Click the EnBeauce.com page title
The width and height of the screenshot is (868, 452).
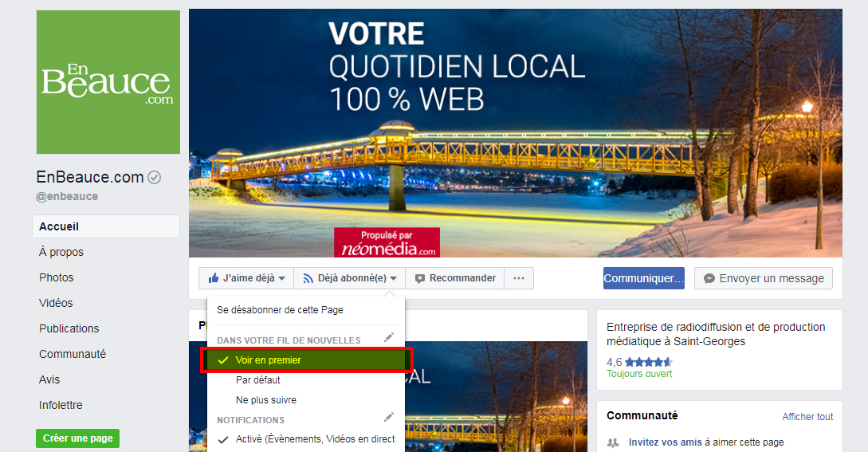click(x=90, y=177)
